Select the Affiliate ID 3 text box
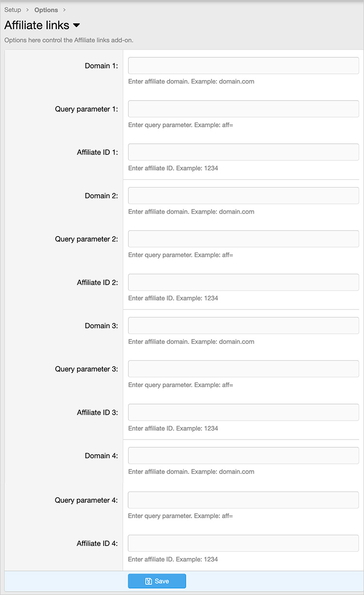This screenshot has width=364, height=595. tap(243, 412)
